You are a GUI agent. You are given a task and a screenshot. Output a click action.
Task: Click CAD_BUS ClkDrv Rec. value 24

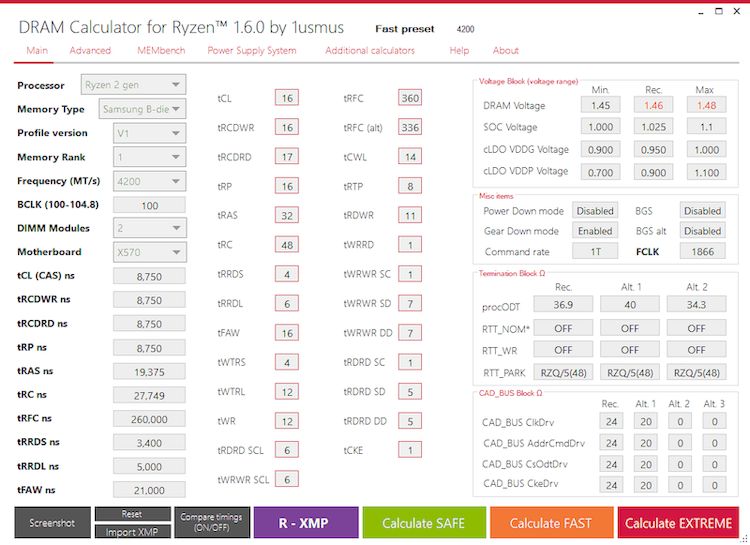pyautogui.click(x=611, y=422)
